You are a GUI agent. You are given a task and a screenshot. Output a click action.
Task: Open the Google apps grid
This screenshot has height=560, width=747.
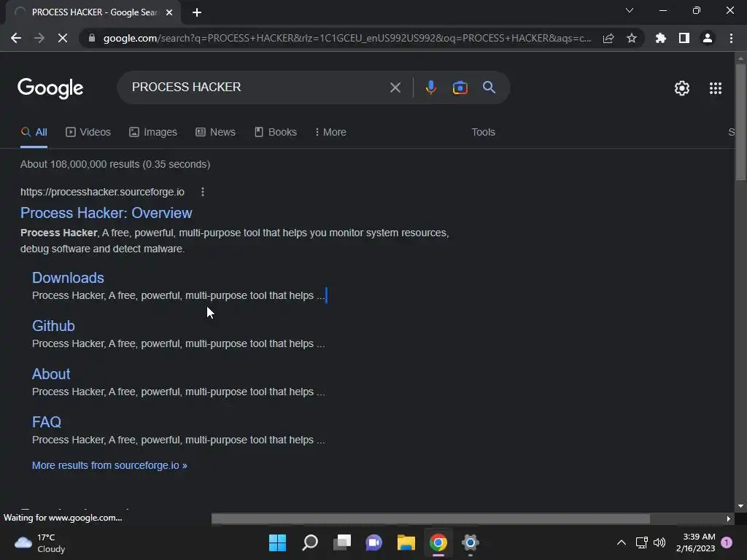coord(716,88)
